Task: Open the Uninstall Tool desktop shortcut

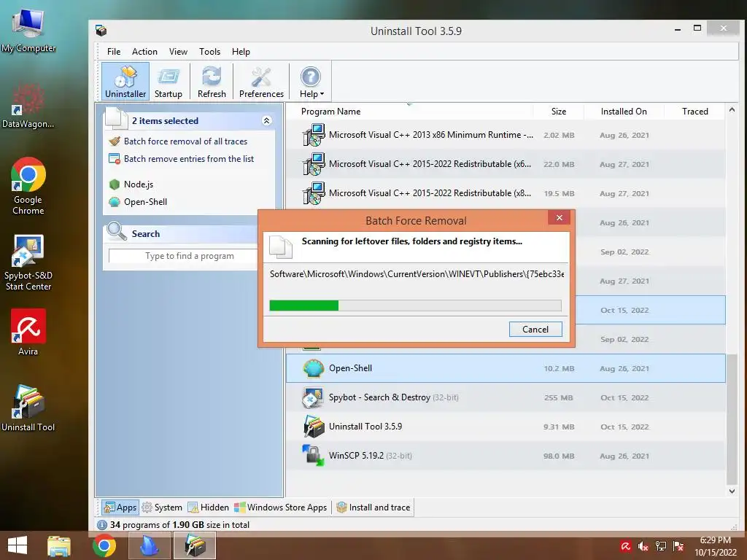Action: click(x=28, y=408)
